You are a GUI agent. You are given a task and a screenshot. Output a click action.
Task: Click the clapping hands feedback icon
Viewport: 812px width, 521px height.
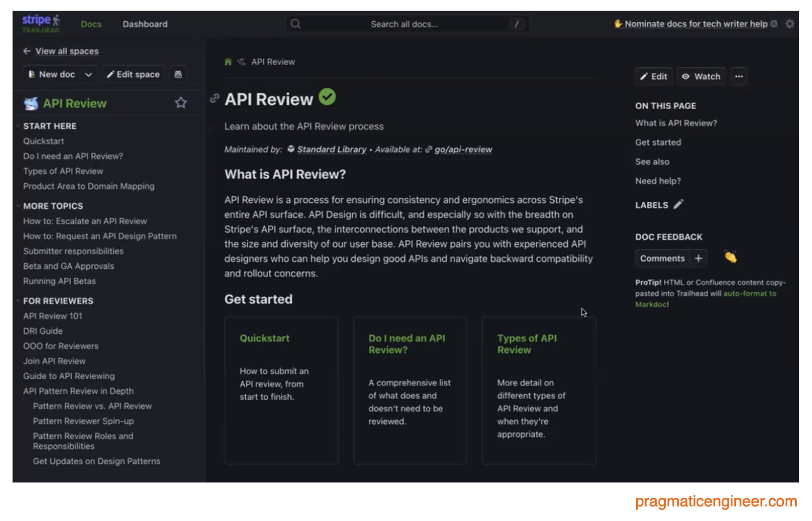730,257
